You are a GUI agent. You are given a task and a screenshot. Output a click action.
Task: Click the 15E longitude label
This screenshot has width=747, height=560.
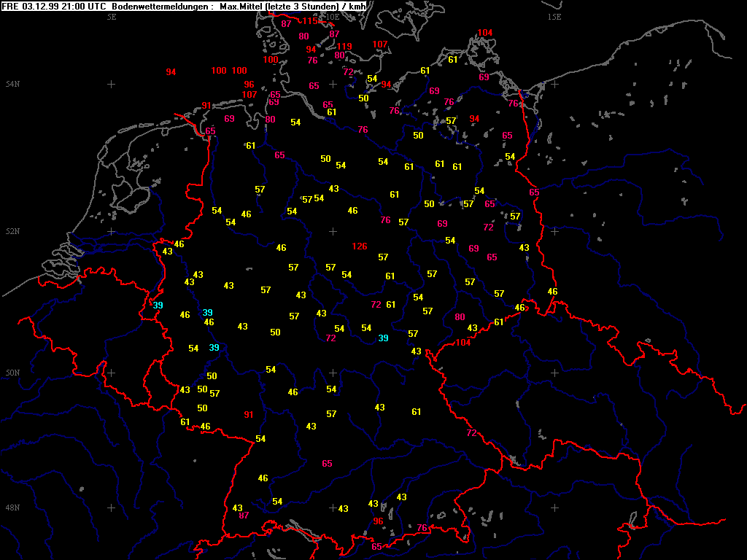554,17
